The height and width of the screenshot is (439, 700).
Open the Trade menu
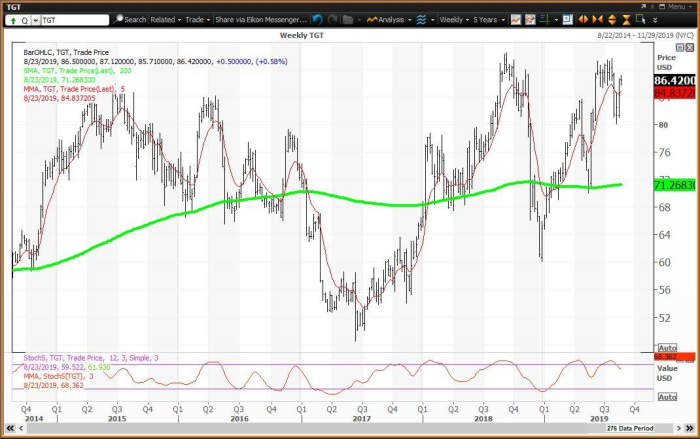tap(196, 19)
